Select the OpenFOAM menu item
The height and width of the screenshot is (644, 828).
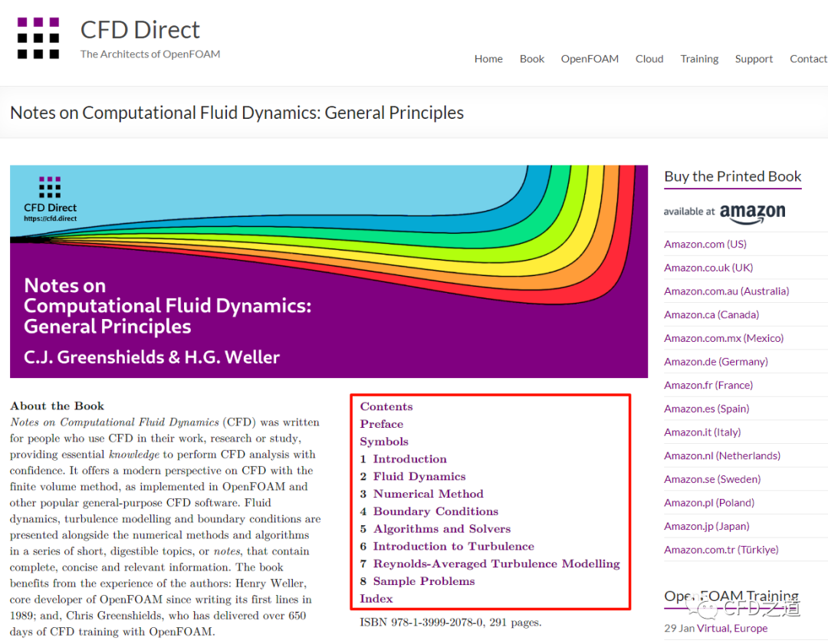click(590, 58)
